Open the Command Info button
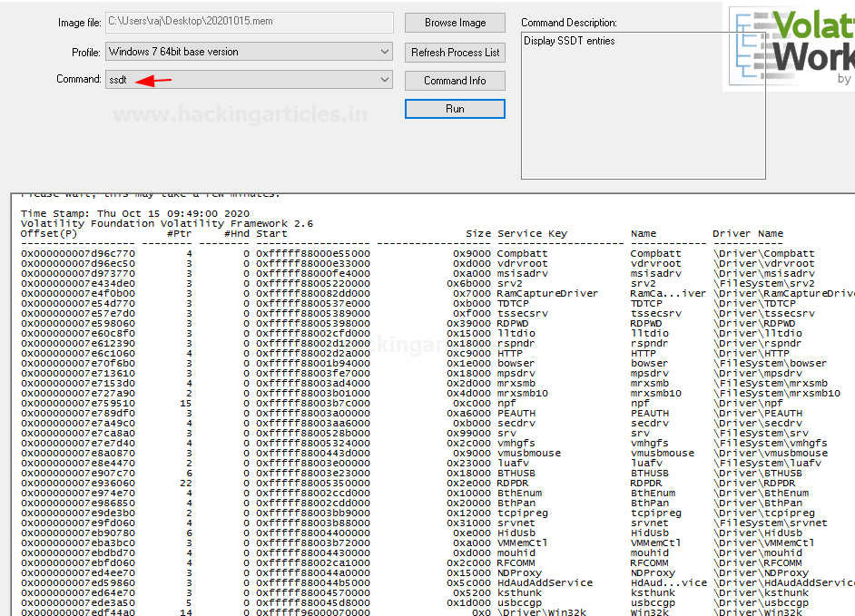This screenshot has width=855, height=616. click(455, 81)
